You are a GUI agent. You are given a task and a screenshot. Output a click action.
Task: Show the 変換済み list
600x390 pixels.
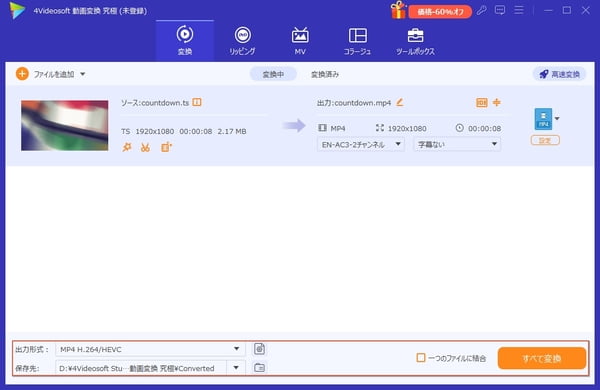click(x=325, y=74)
